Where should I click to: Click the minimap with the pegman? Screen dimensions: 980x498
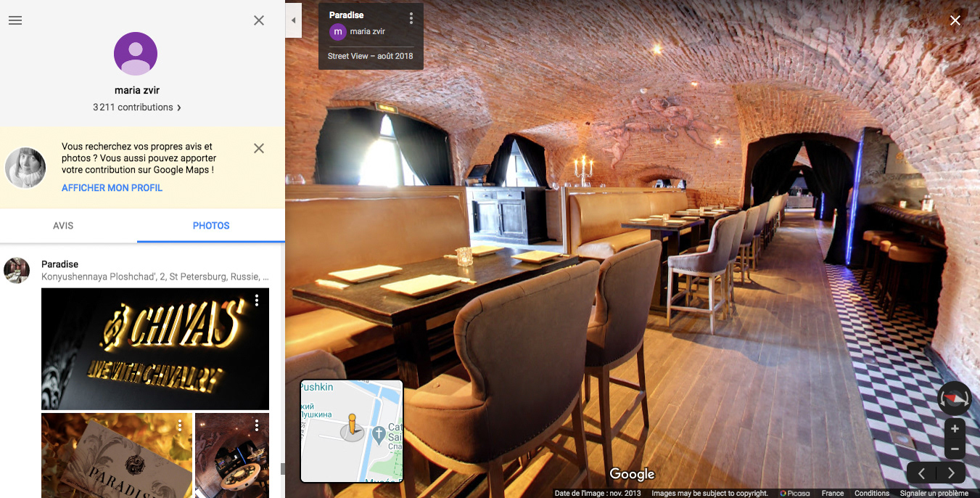click(x=352, y=431)
